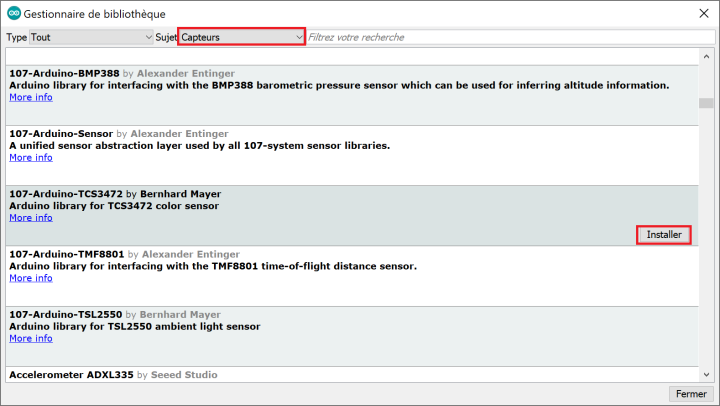This screenshot has width=720, height=406.
Task: Click the Fermer button
Action: tap(691, 394)
